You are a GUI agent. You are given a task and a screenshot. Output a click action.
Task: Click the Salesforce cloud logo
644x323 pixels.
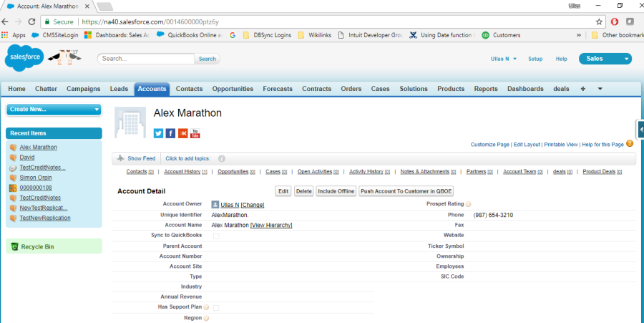coord(24,59)
